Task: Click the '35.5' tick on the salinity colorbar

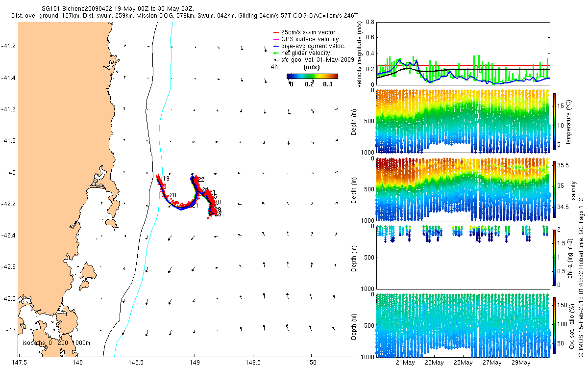Action: tap(563, 166)
